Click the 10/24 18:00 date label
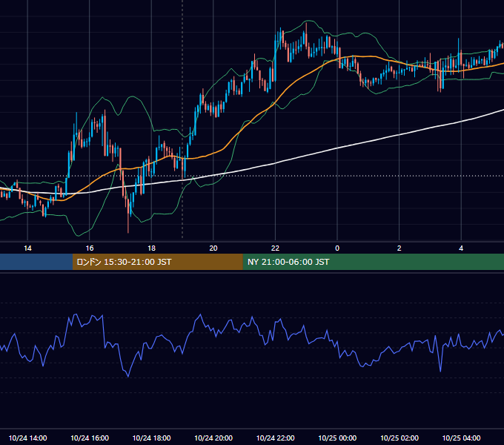Screen dimensions: 504x445 (x=151, y=438)
